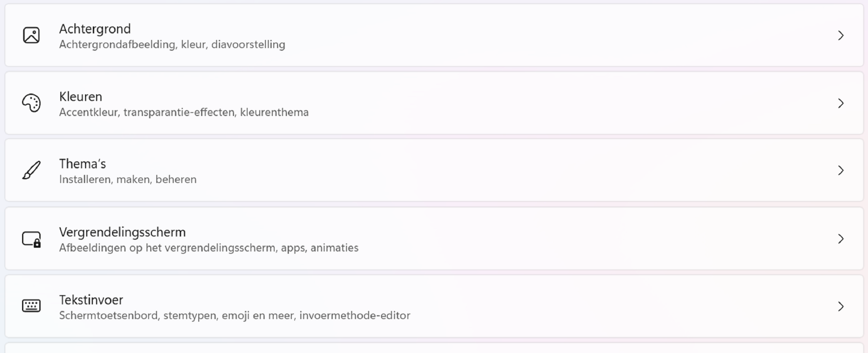Click the Achtergrond picture icon

(31, 35)
